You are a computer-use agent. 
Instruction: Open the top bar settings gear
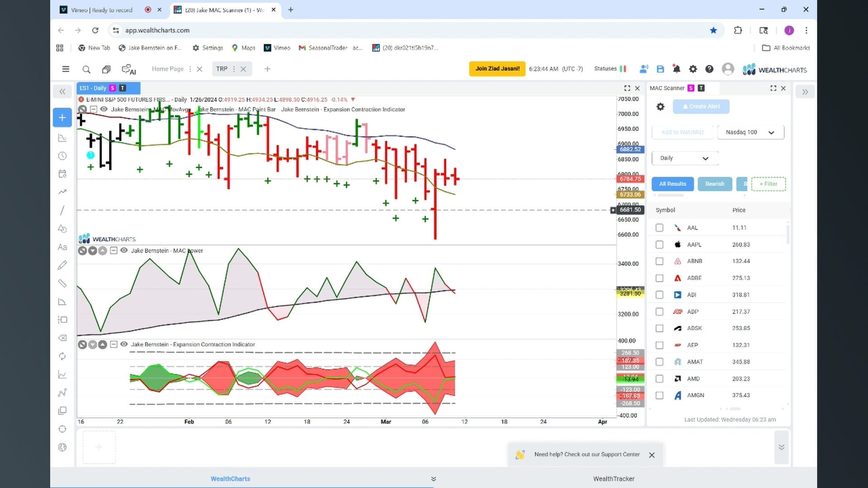[x=693, y=69]
